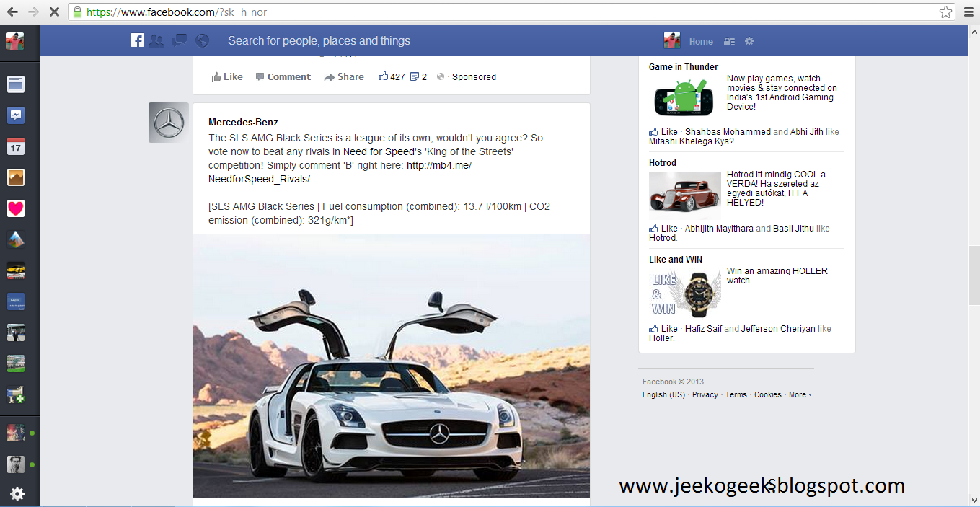Viewport: 980px width, 507px height.
Task: Change language via English (US) link
Action: [663, 394]
